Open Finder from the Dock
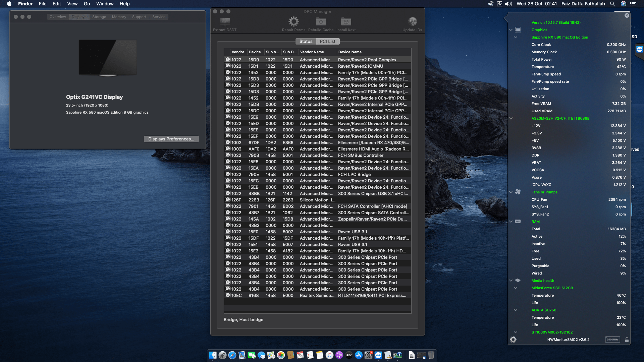Image resolution: width=644 pixels, height=362 pixels. coord(213,355)
